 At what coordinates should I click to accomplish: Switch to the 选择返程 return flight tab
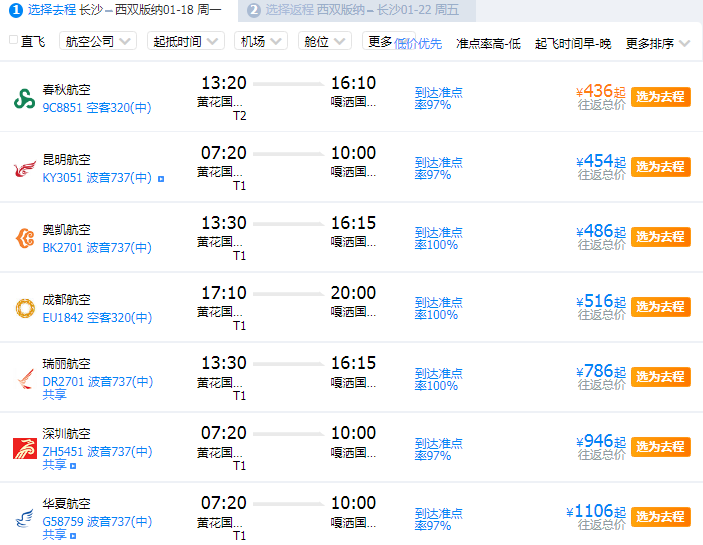[x=357, y=10]
